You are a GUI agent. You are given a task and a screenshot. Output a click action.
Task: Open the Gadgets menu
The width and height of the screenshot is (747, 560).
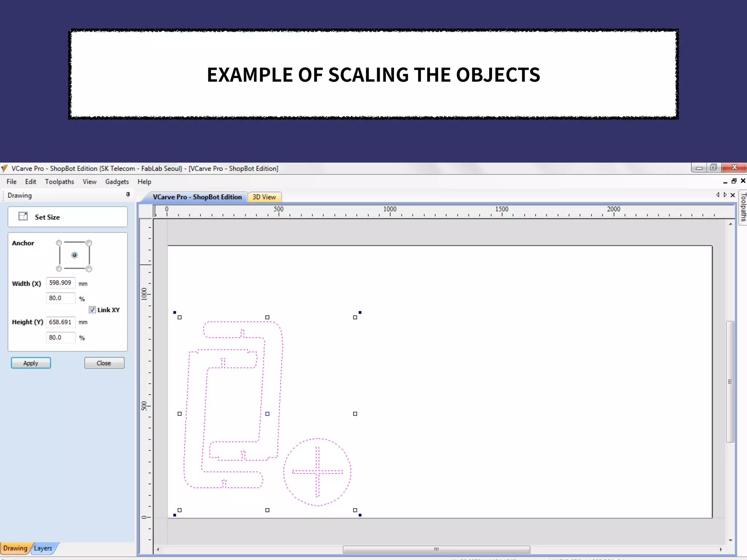[x=117, y=182]
